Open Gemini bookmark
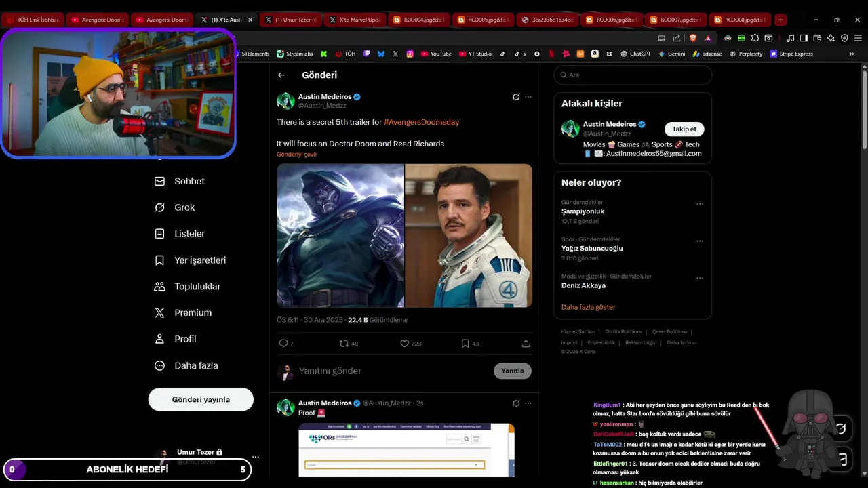 click(671, 54)
